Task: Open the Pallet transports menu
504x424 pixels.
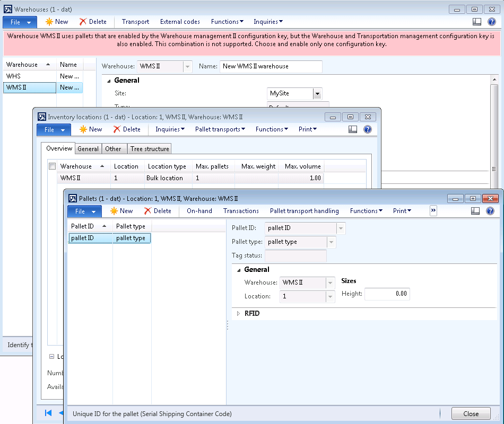Action: (220, 129)
